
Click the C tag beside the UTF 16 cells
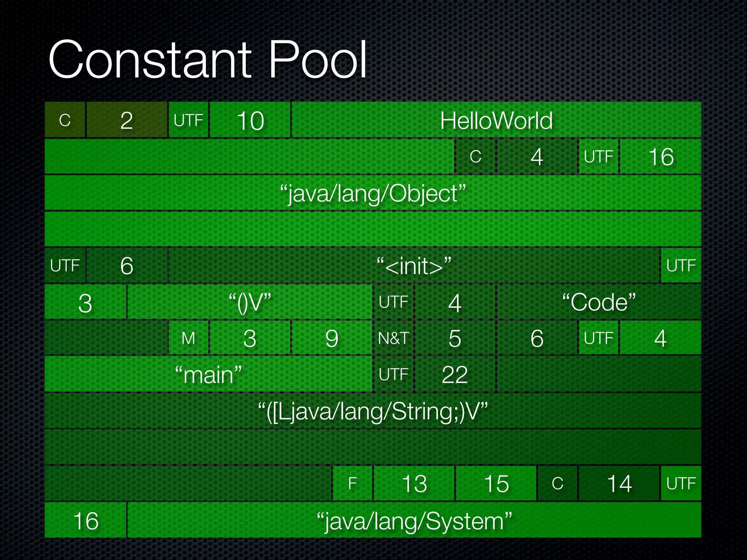pyautogui.click(x=476, y=156)
